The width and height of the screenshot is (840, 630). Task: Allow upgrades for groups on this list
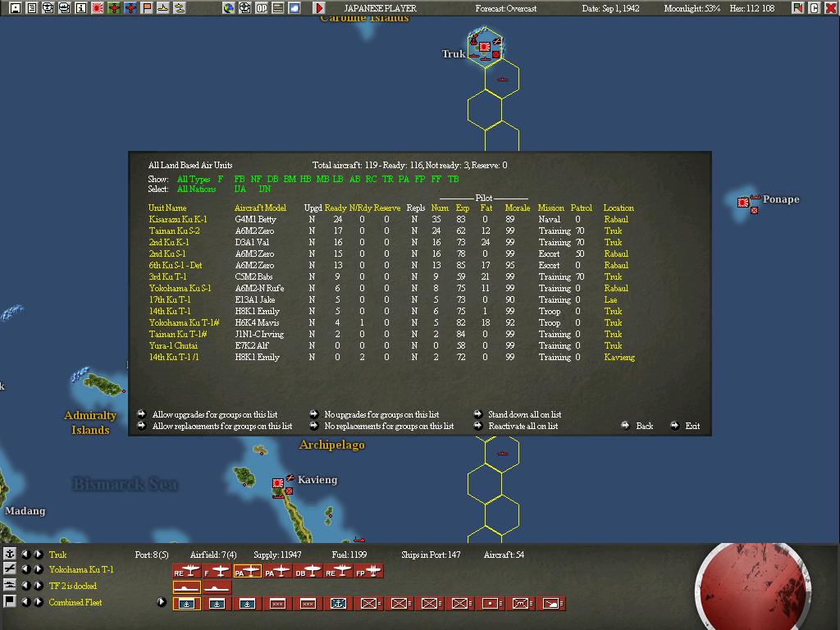[x=215, y=414]
